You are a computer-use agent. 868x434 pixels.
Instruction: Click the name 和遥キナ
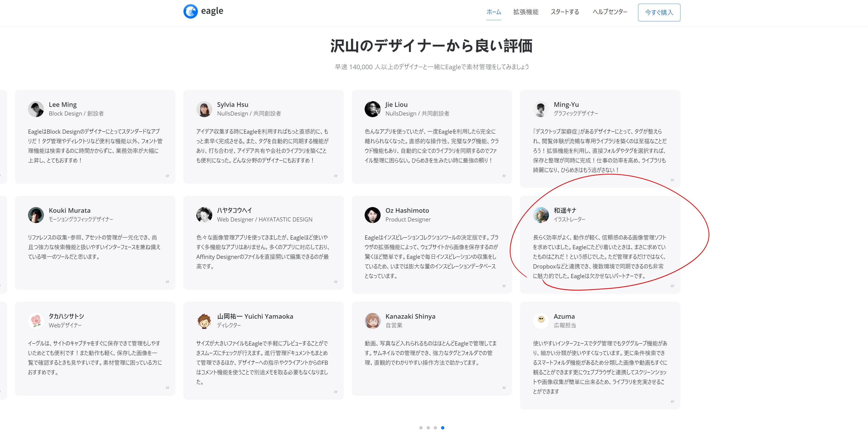click(565, 210)
